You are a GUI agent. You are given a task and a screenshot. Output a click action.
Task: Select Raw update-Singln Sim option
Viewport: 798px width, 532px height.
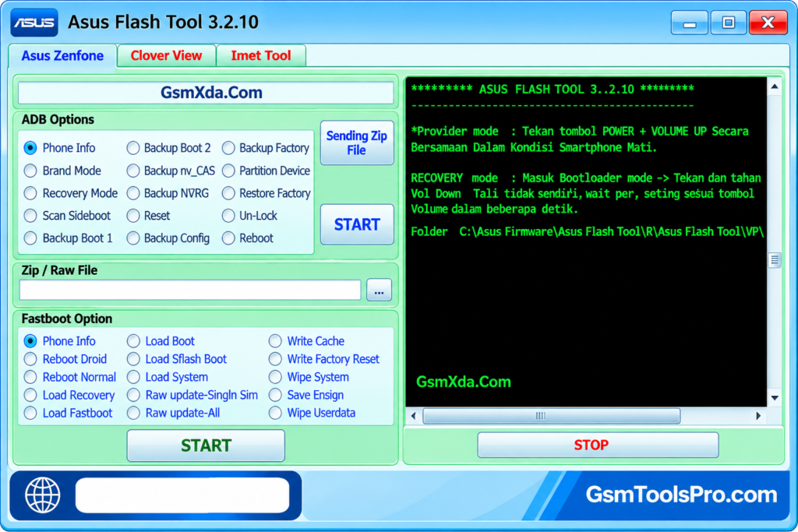[133, 395]
